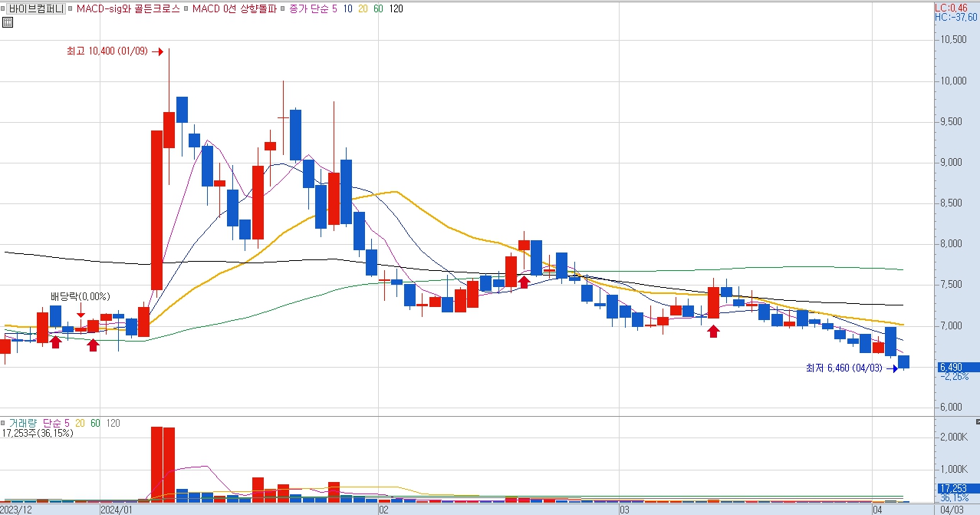Toggle the MACD 0선 상향돌파 indicator label
980x515 pixels.
coord(234,8)
